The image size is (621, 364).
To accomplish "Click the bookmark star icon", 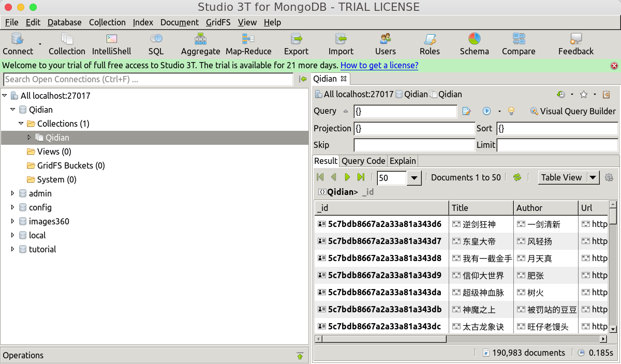I will [x=584, y=95].
